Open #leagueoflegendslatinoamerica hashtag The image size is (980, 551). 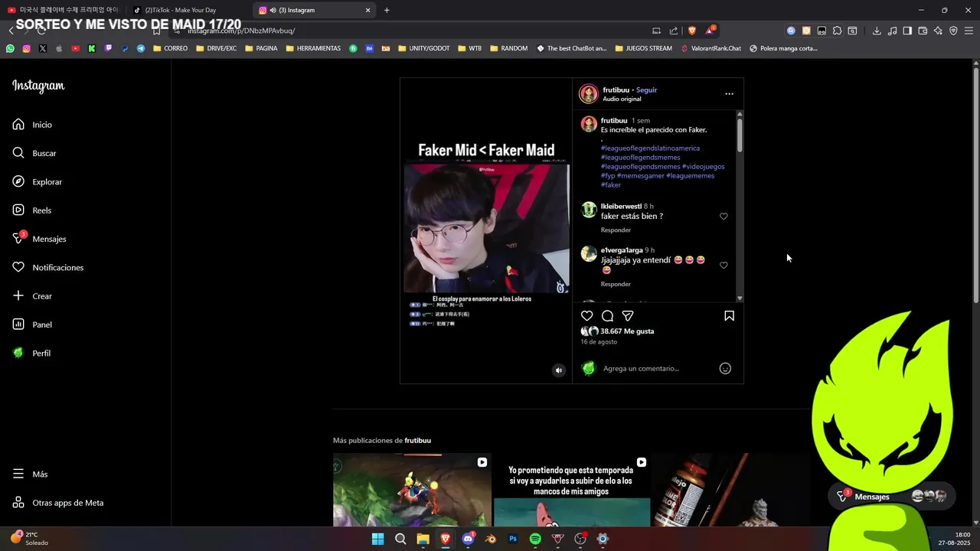650,148
